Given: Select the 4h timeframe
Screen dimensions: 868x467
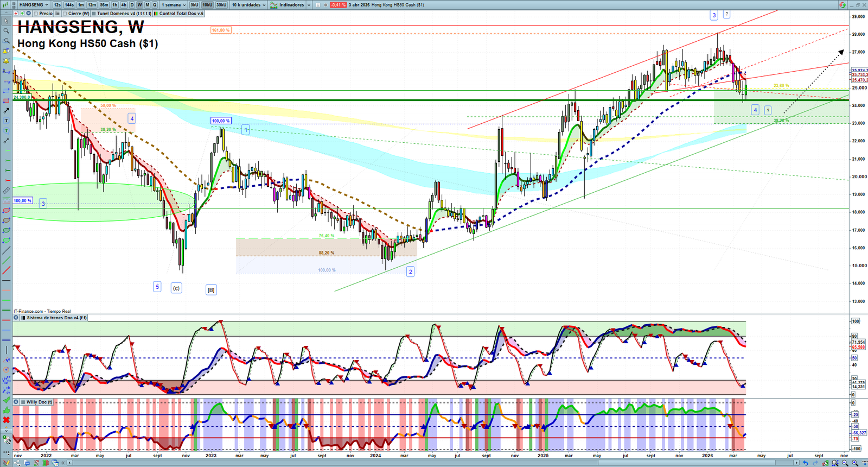Looking at the screenshot, I should click(124, 5).
